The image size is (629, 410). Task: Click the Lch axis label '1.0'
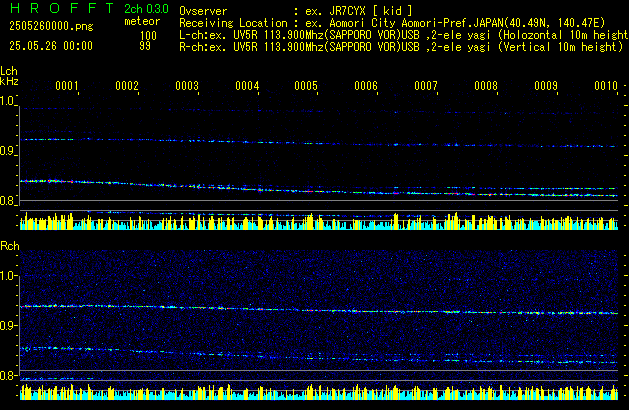click(8, 101)
